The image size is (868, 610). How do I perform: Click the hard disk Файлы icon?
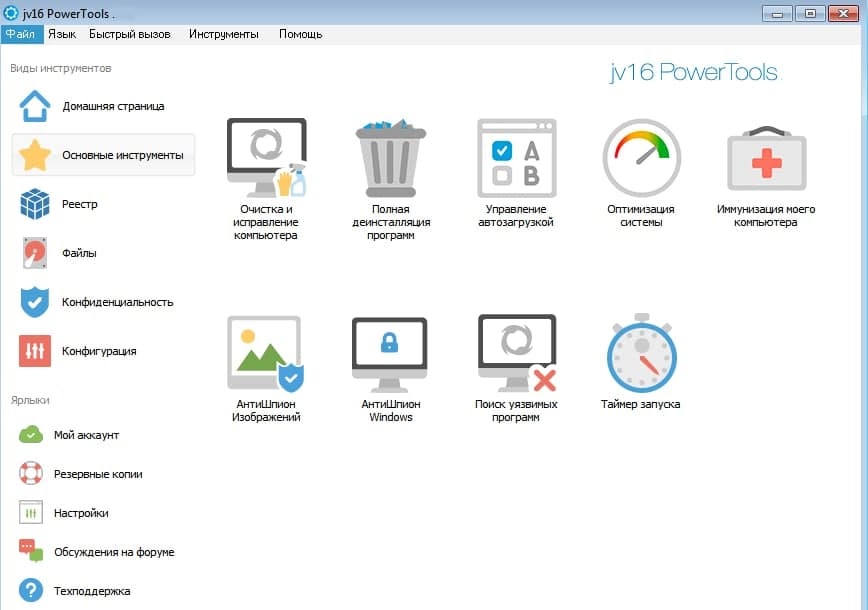click(34, 253)
